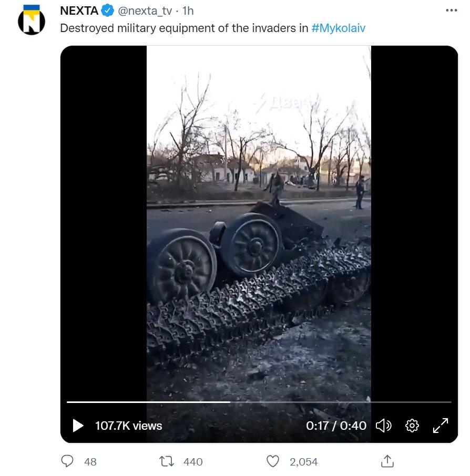Click the 2,054 likes count
470x476 pixels.
[303, 462]
